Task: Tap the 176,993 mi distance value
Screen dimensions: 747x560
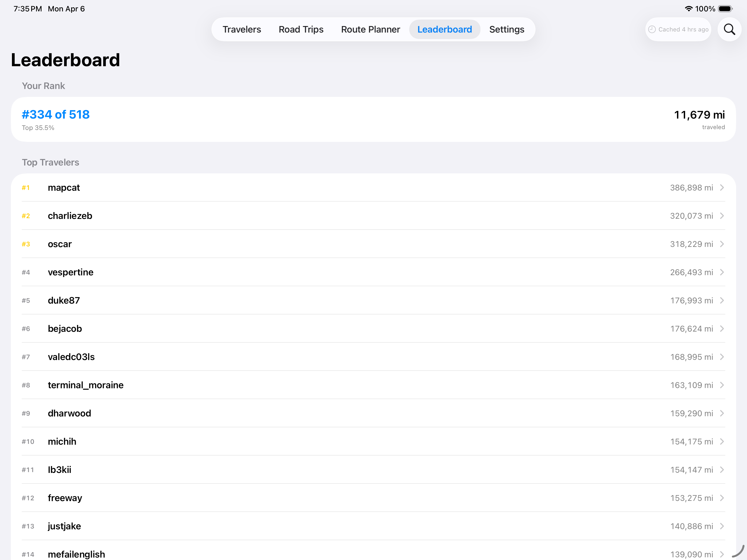Action: [692, 300]
